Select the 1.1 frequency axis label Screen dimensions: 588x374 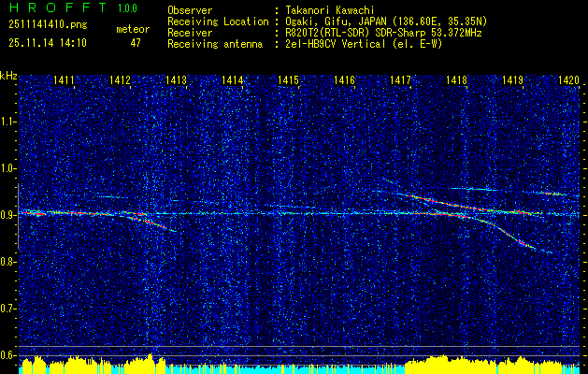[x=9, y=122]
